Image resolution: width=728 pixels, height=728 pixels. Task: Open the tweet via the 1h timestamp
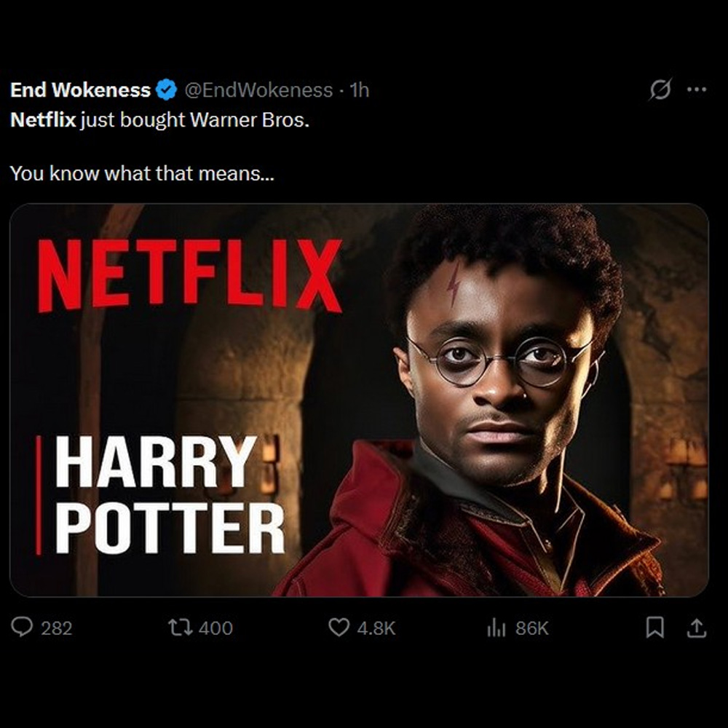[x=360, y=90]
